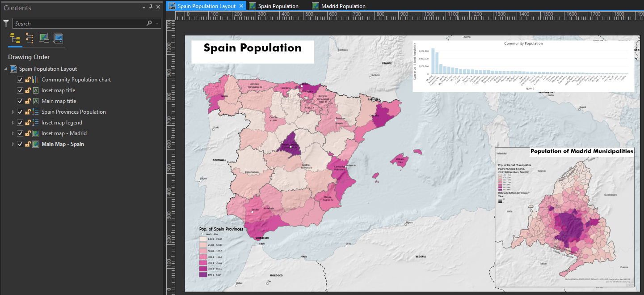The image size is (644, 295).
Task: Switch to List By Element Type view
Action: (29, 38)
